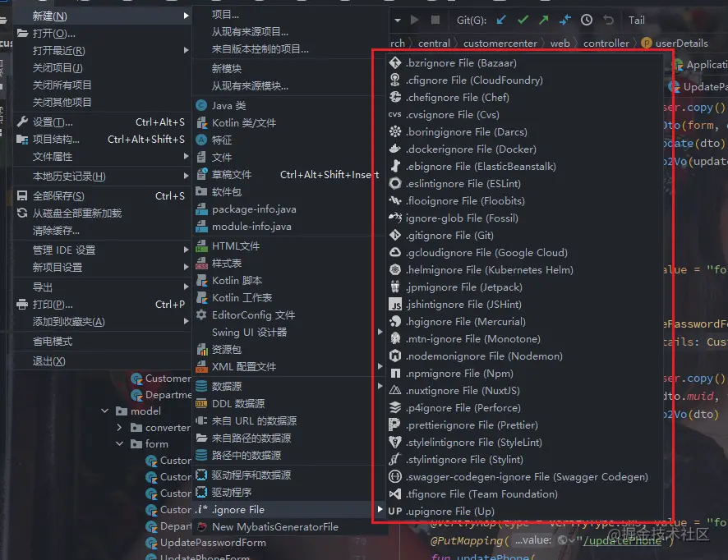Select .npmignore File (Npm) icon
This screenshot has height=560, width=728.
click(395, 373)
